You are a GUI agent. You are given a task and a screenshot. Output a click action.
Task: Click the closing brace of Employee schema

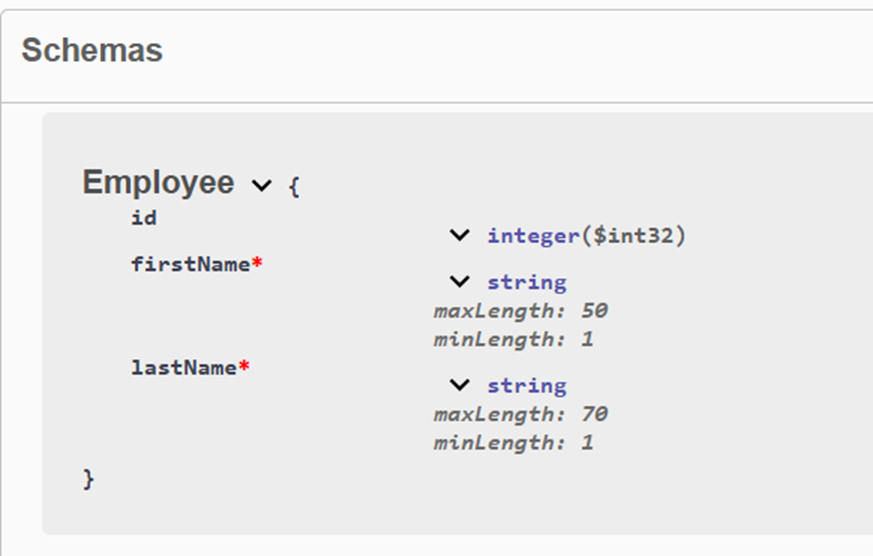click(x=89, y=479)
